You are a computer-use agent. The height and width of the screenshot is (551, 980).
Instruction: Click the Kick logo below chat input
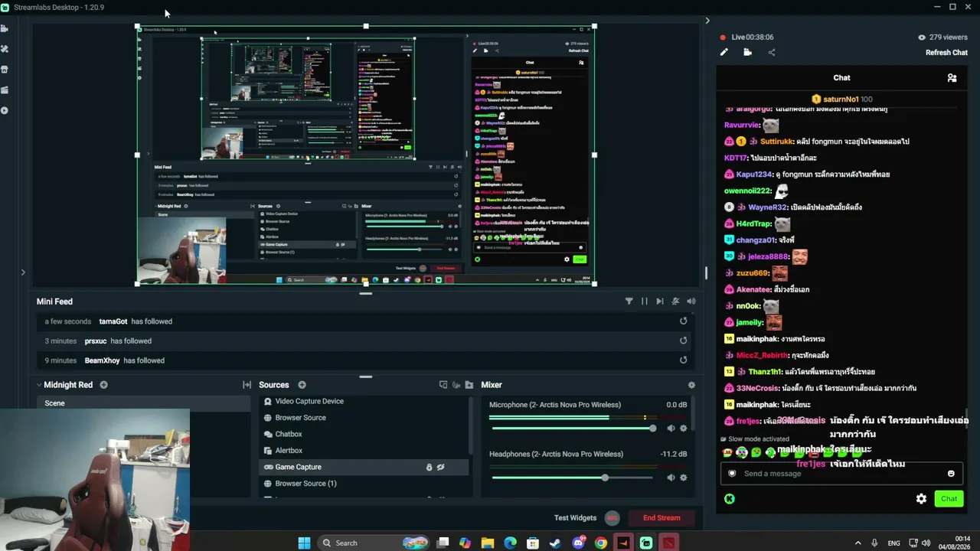(730, 499)
